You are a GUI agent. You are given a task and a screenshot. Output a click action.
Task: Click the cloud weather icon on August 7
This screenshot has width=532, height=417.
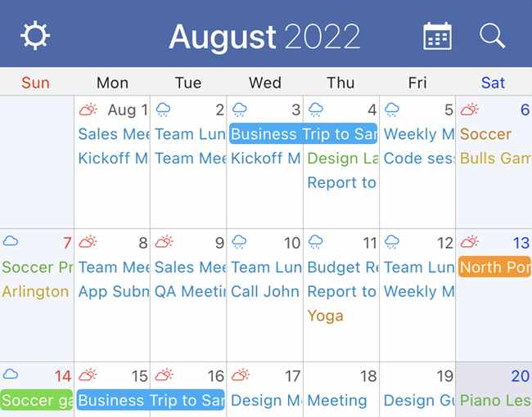[11, 241]
